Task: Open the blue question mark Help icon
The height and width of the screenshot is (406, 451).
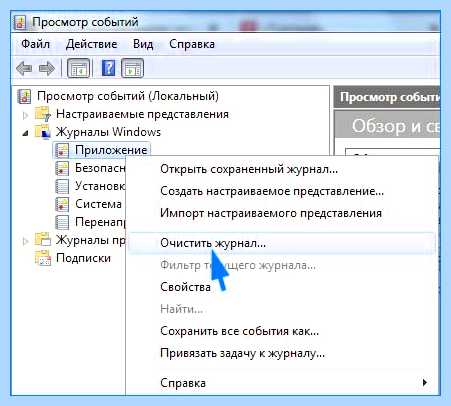Action: pos(108,68)
